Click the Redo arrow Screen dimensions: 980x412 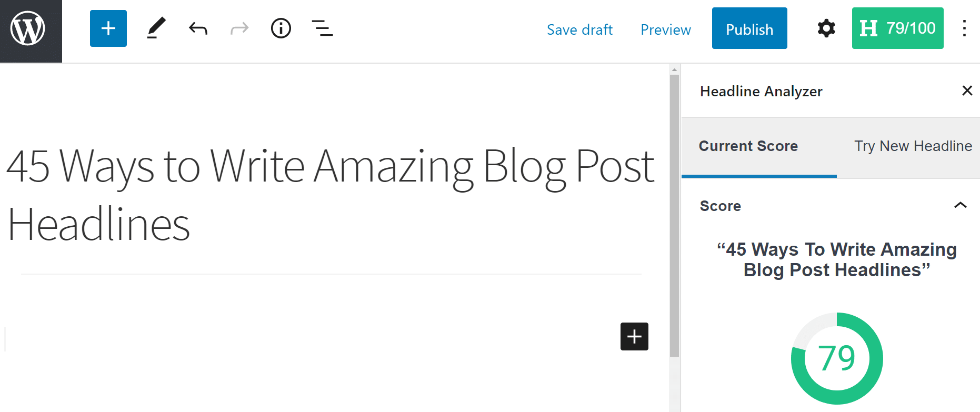tap(239, 28)
